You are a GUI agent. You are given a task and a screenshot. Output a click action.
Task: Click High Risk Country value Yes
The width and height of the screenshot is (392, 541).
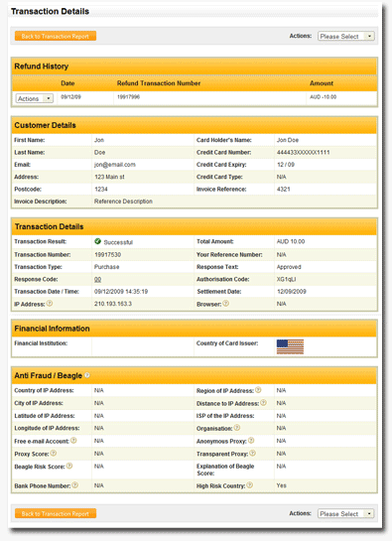(281, 485)
